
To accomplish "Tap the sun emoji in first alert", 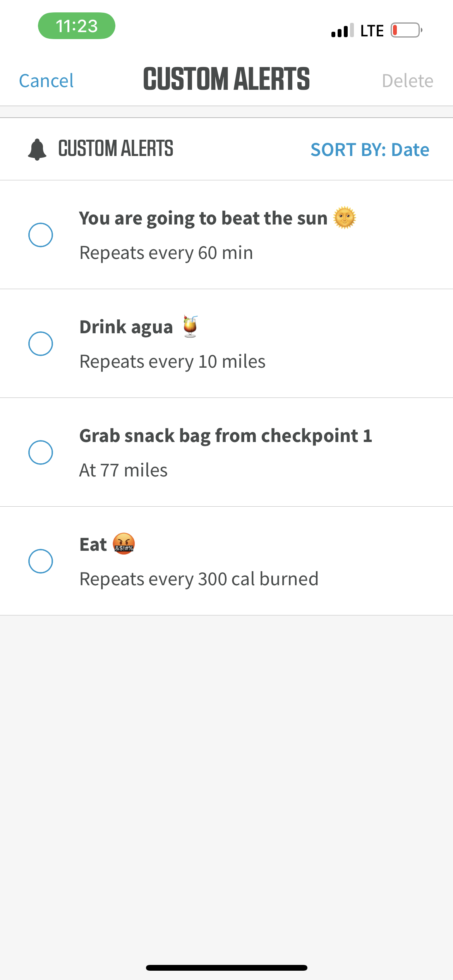I will pyautogui.click(x=344, y=218).
